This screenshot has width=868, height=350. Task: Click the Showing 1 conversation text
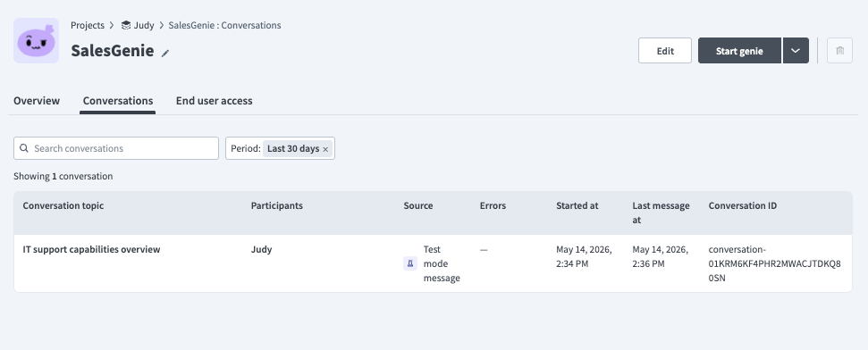click(x=63, y=177)
